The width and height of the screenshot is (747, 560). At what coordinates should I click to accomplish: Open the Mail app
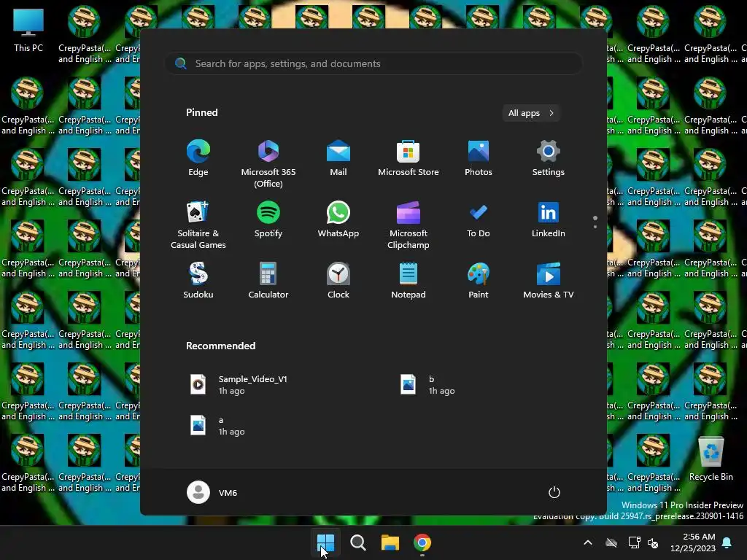click(x=338, y=158)
